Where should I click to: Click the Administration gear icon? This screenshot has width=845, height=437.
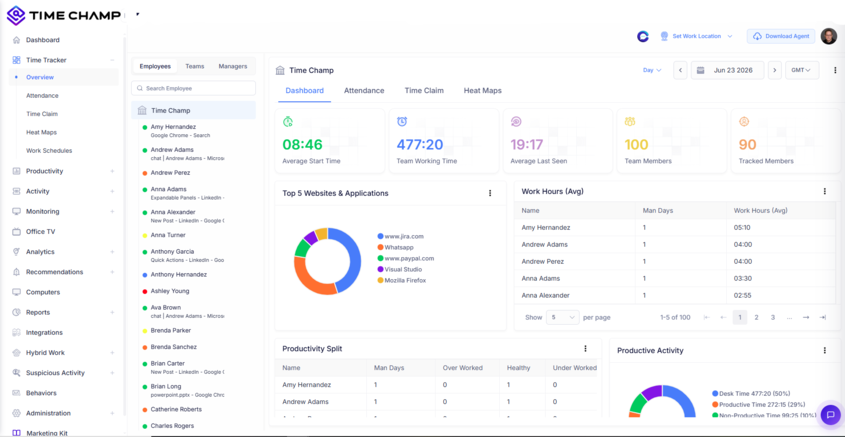[16, 413]
